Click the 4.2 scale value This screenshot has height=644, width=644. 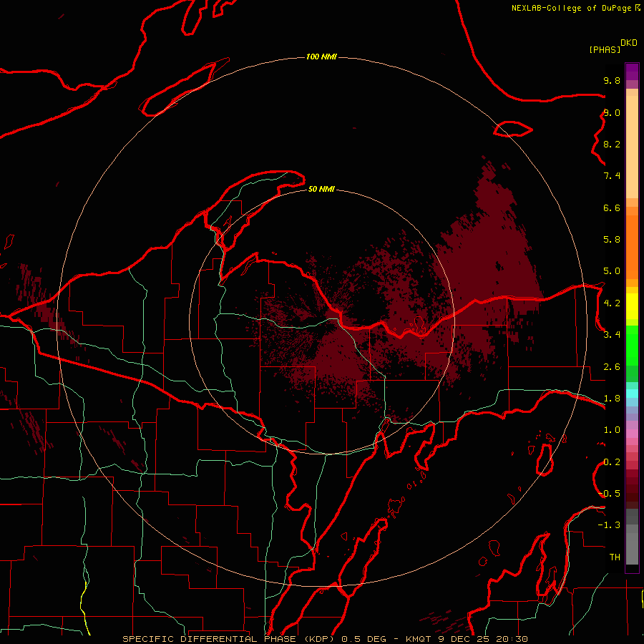pyautogui.click(x=612, y=303)
